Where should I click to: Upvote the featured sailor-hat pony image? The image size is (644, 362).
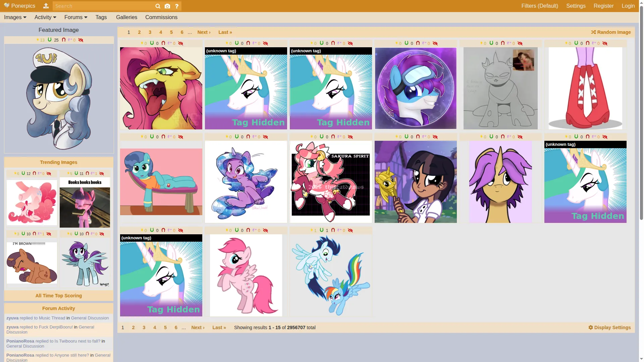(x=50, y=40)
